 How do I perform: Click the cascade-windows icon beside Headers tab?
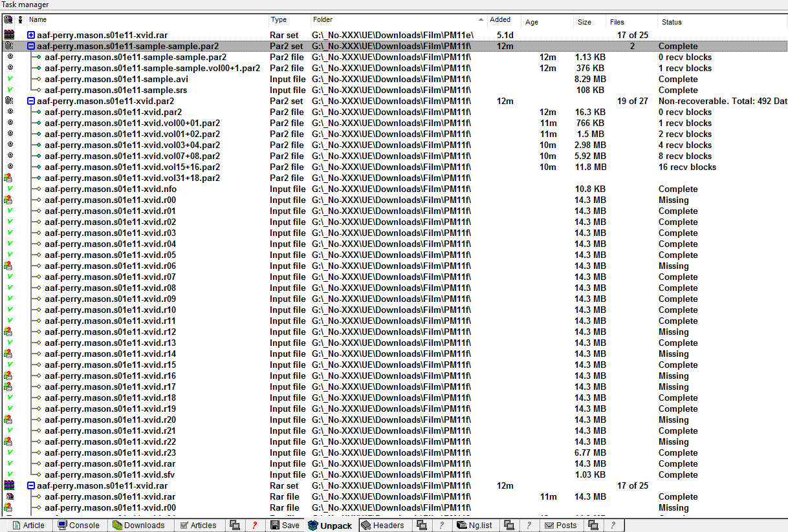[x=421, y=525]
